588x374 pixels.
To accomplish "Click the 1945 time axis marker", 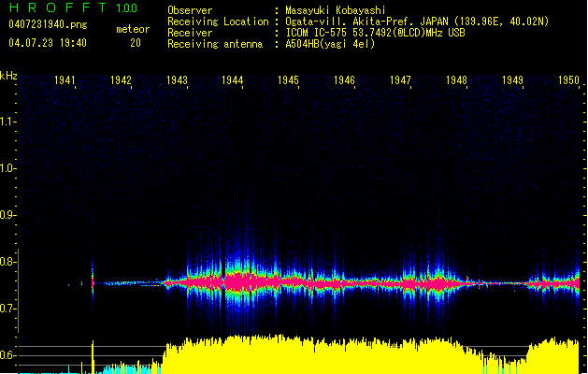I will tap(288, 80).
